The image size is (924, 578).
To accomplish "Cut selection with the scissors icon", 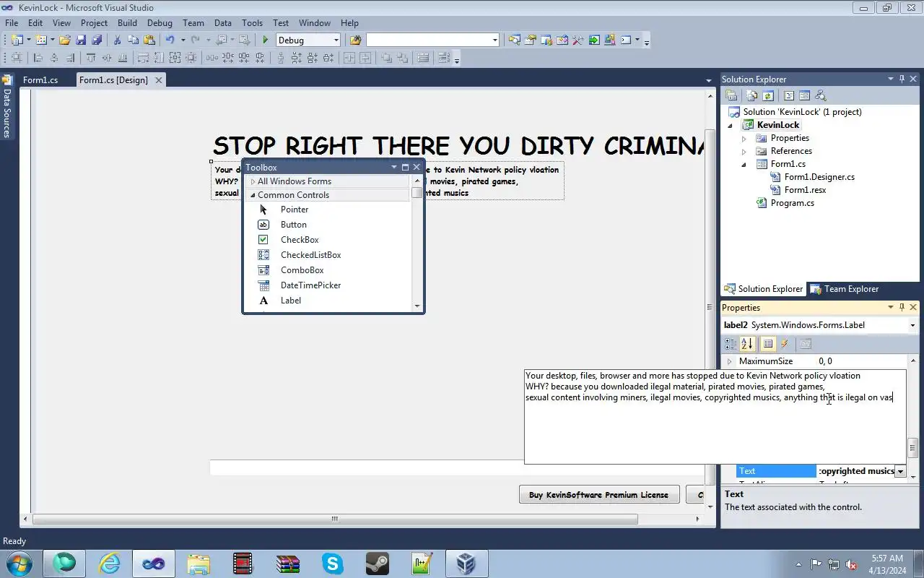I will coord(117,40).
